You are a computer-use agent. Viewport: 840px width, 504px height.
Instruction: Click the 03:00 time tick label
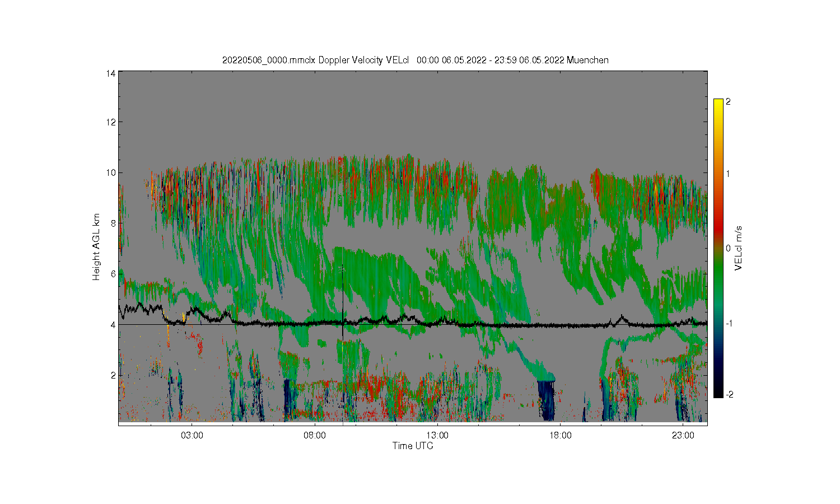click(x=192, y=435)
